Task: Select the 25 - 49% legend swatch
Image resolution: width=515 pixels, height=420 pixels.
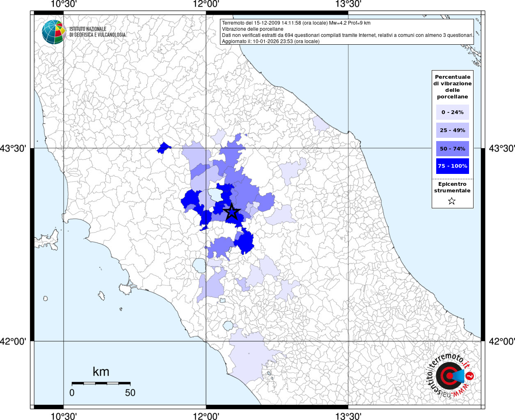Action: pos(452,130)
